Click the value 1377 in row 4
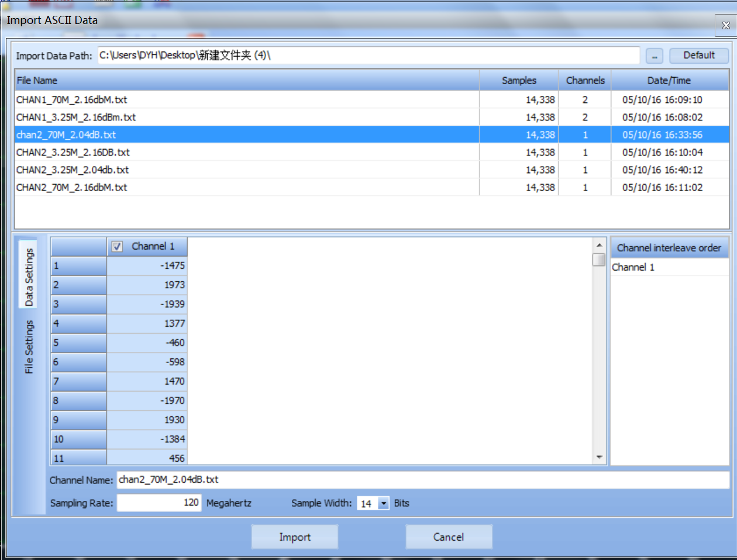 click(x=147, y=324)
